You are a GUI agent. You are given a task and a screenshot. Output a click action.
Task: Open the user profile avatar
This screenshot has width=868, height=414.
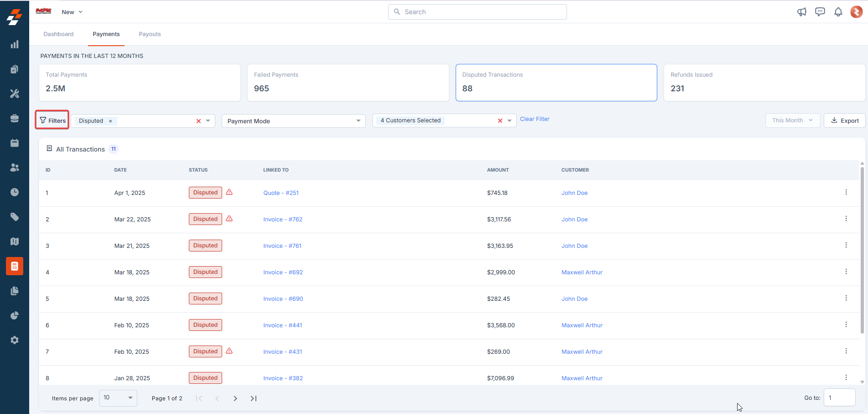(857, 12)
